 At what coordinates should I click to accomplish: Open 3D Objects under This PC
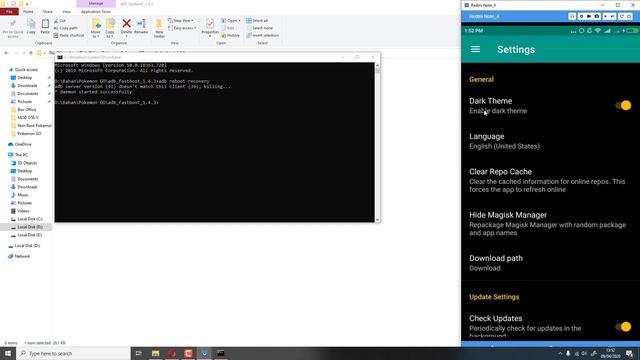(x=27, y=163)
